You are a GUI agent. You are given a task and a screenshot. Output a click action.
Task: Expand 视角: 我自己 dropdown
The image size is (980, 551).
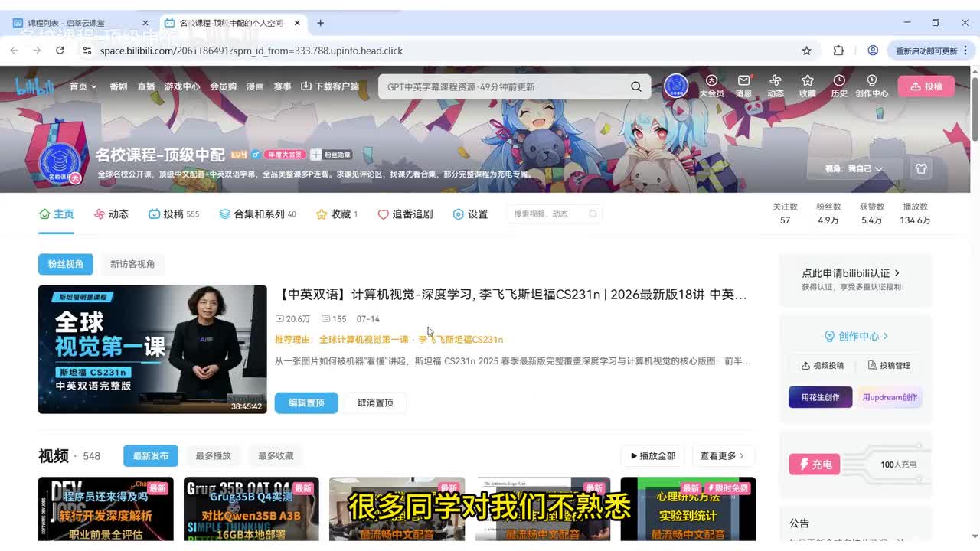click(854, 168)
